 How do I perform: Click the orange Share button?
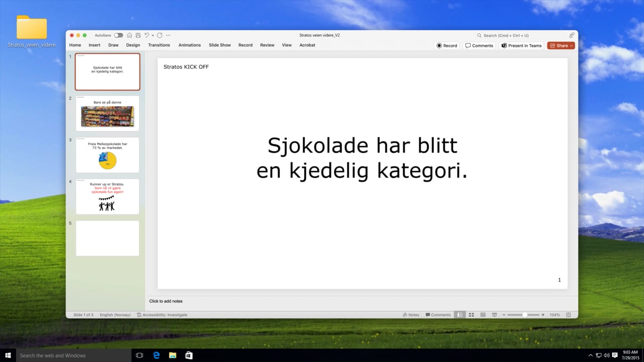pyautogui.click(x=561, y=46)
